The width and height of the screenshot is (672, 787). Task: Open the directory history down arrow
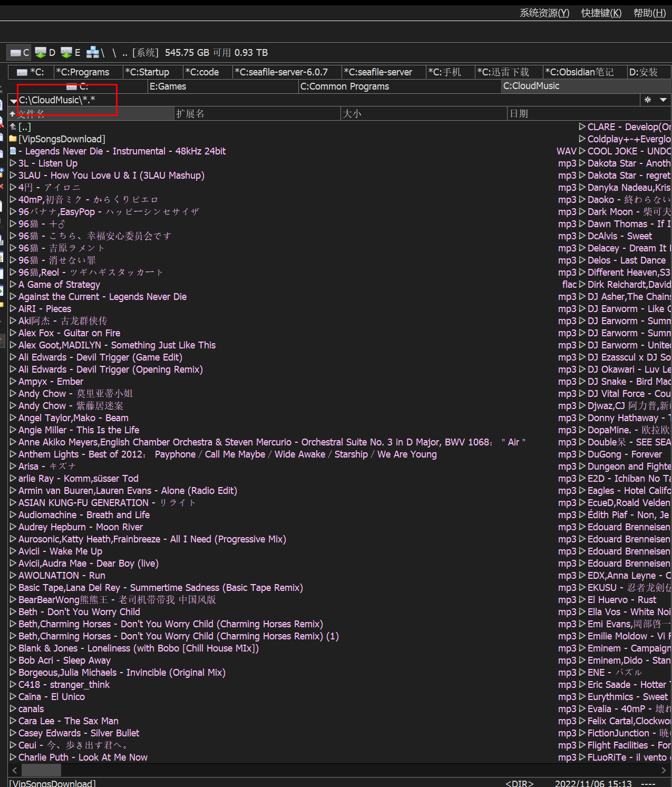coord(663,100)
